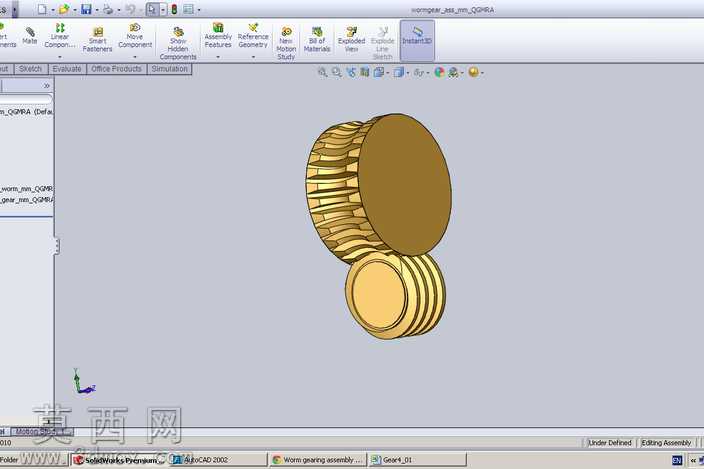The height and width of the screenshot is (469, 704).
Task: Switch to the Office Products tab
Action: (116, 69)
